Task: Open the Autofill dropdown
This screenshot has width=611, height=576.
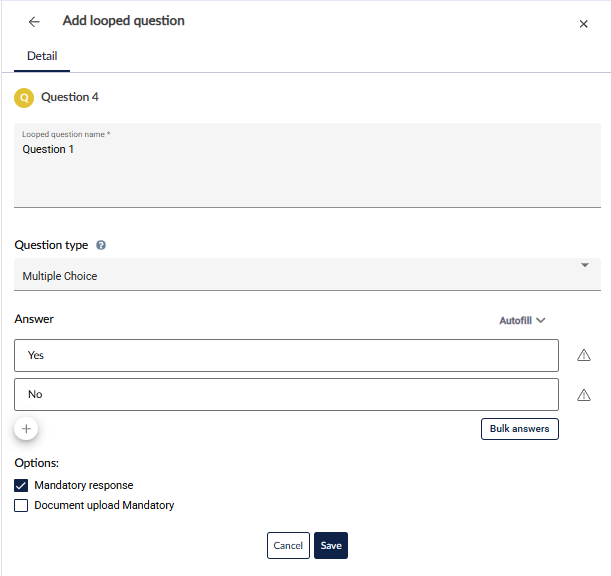Action: (522, 321)
